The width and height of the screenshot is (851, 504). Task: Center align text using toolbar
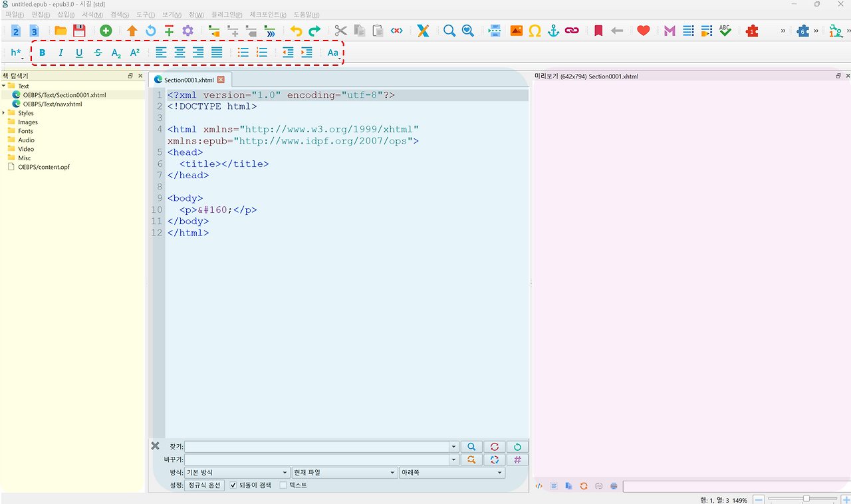pos(180,53)
